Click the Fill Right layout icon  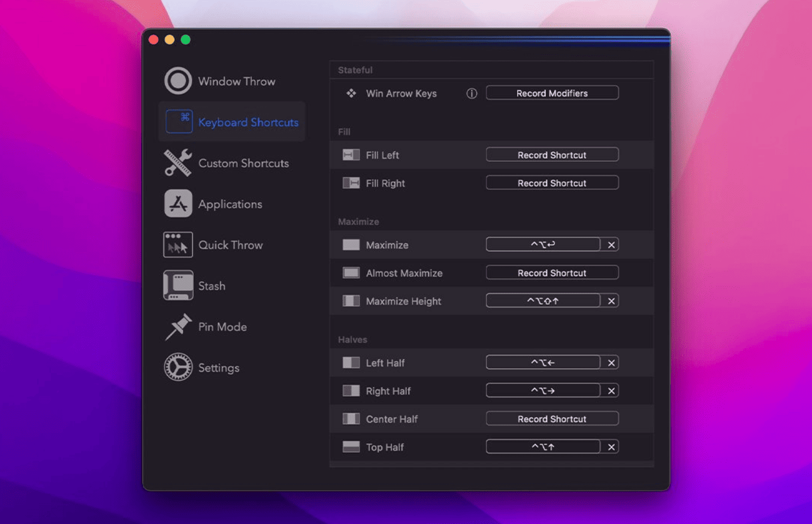click(x=351, y=183)
